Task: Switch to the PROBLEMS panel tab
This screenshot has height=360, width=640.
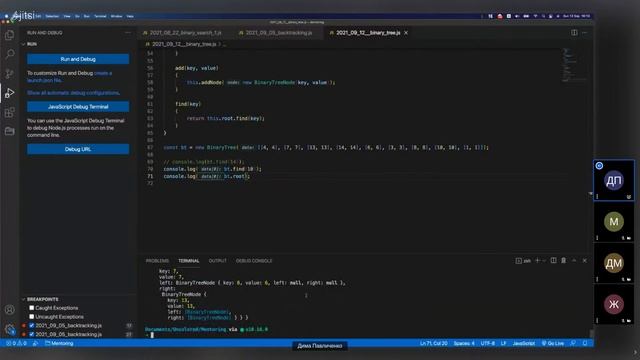Action: [157, 261]
